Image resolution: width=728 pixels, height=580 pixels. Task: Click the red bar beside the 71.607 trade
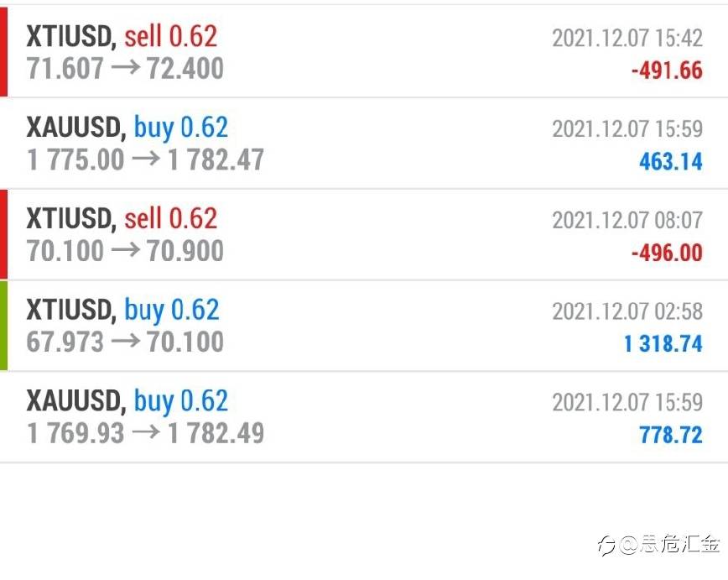click(3, 51)
